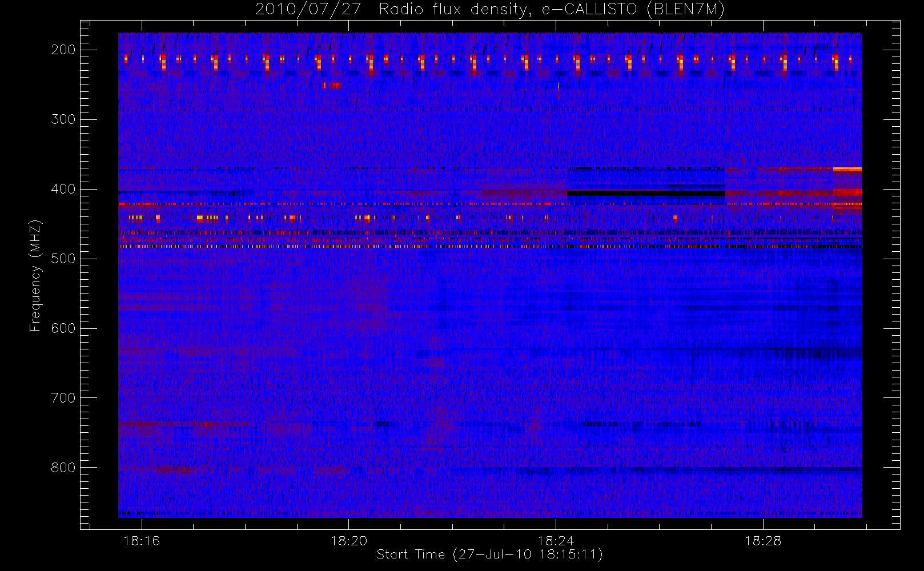Click the plot title 'Radio flux density, e-CALLISTO (BLEN7M)'
Screen dimensions: 924x571
552,10
